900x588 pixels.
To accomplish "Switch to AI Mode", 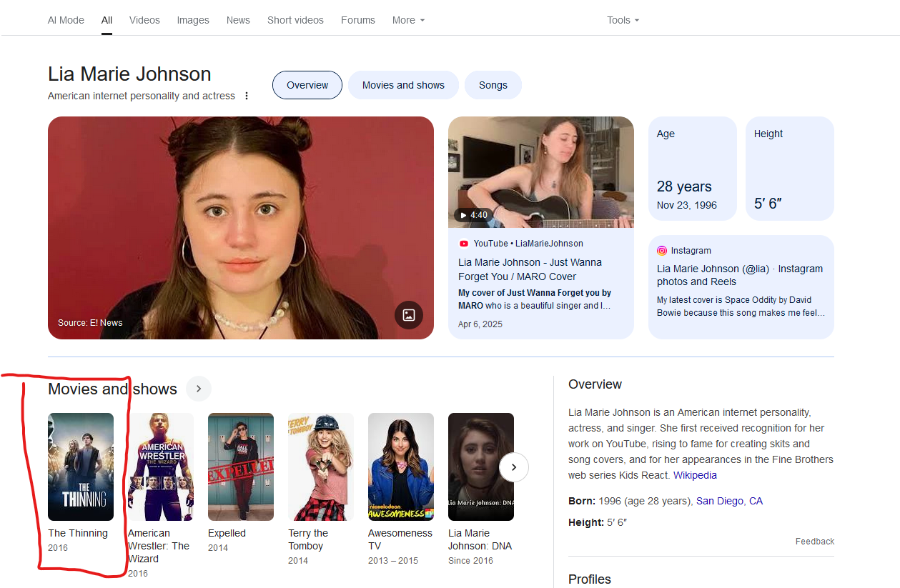I will [x=66, y=20].
